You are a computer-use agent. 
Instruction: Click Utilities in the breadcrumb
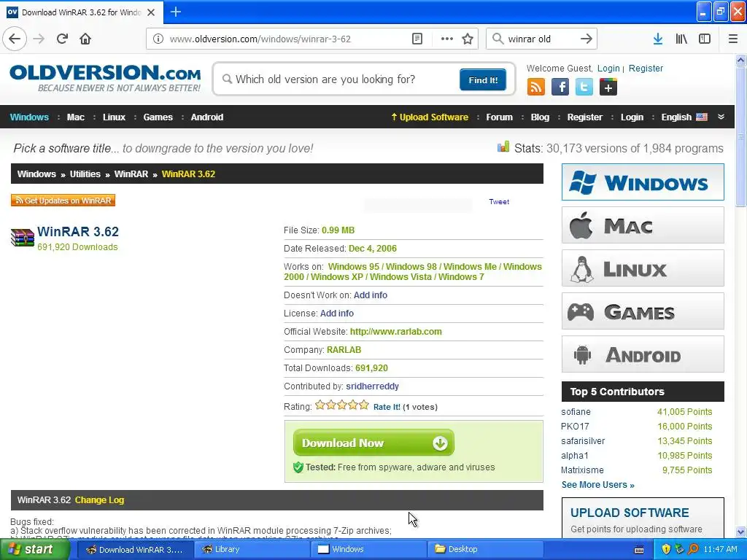click(x=85, y=174)
